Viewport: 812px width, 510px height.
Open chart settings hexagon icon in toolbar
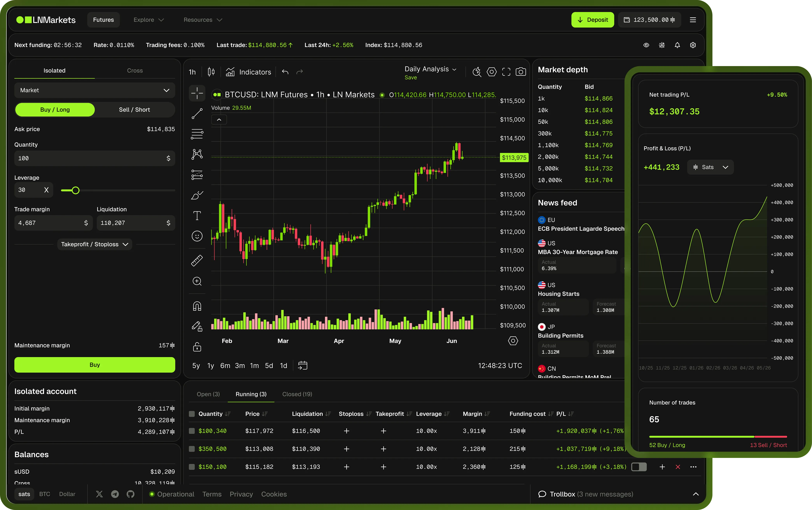492,72
